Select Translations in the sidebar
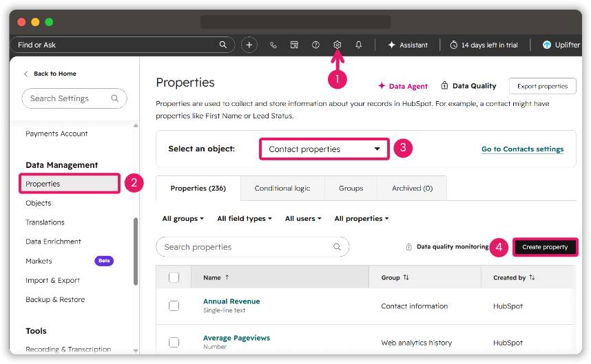 tap(45, 222)
